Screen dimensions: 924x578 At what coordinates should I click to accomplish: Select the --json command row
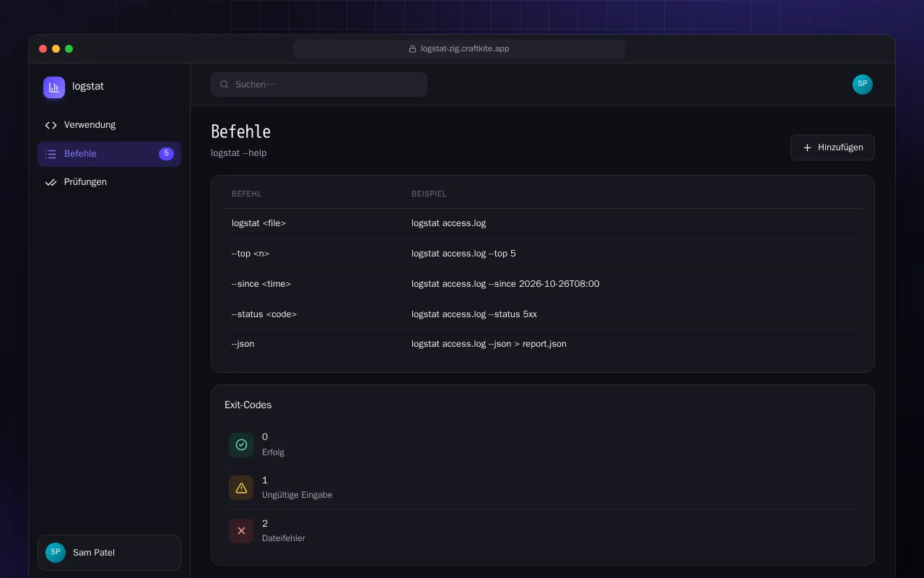click(x=543, y=344)
